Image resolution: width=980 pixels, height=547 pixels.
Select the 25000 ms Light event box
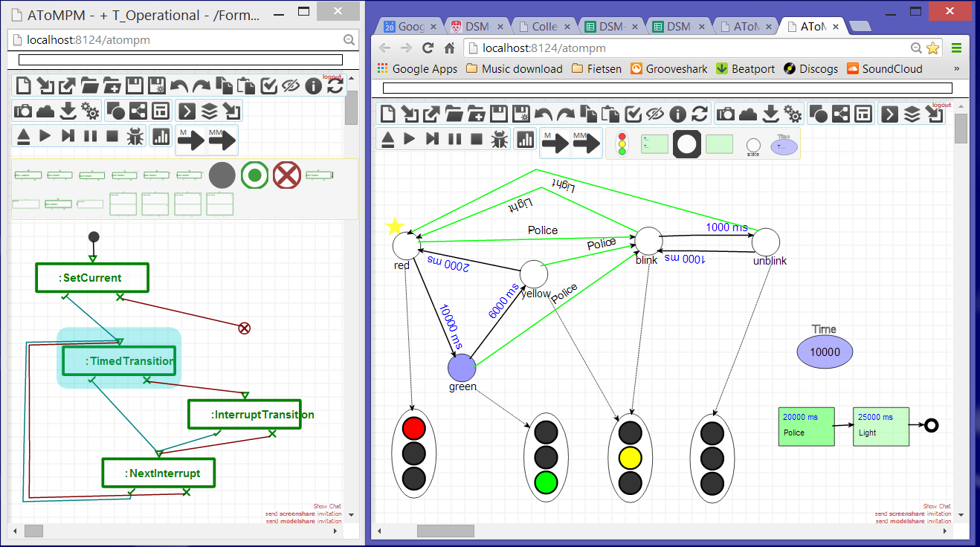click(881, 427)
